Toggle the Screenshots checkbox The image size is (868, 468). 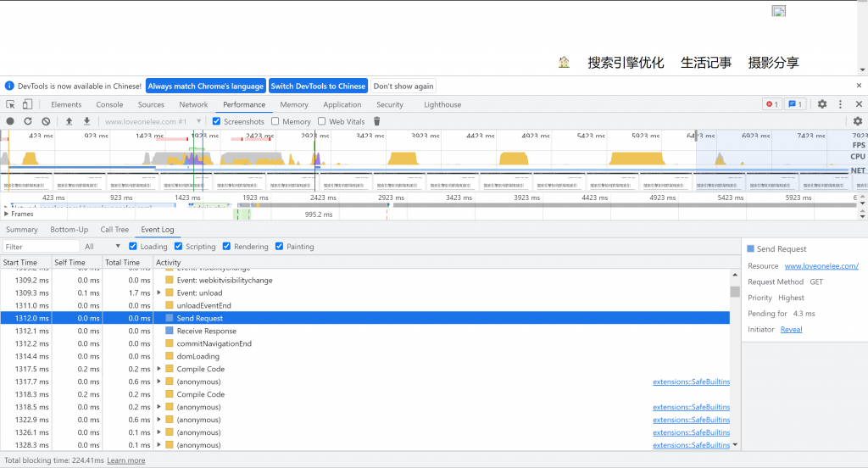pos(216,121)
